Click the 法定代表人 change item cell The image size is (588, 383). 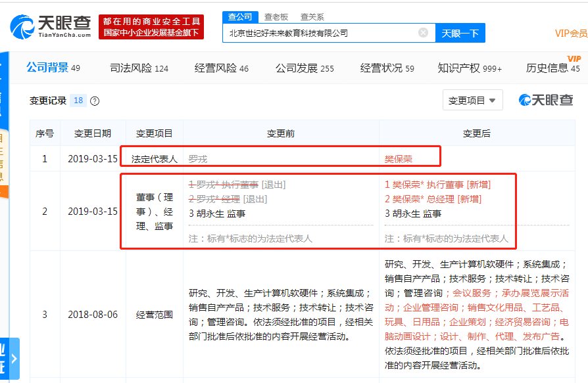[x=154, y=159]
